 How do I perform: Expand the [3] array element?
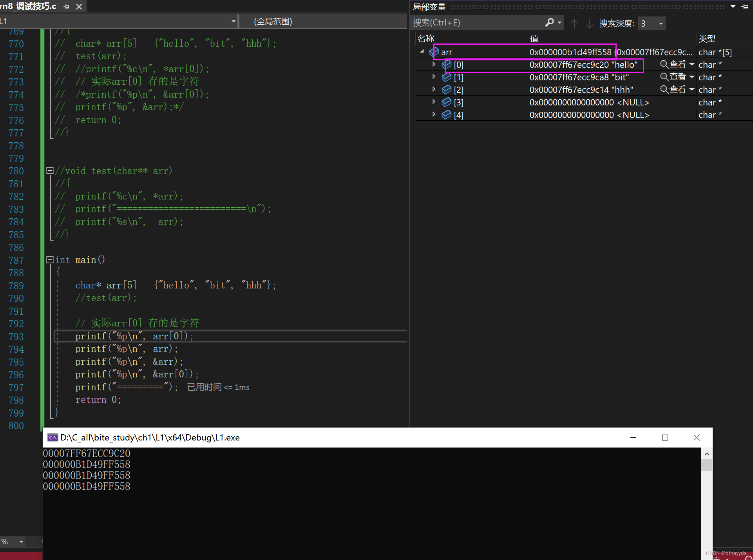(434, 102)
